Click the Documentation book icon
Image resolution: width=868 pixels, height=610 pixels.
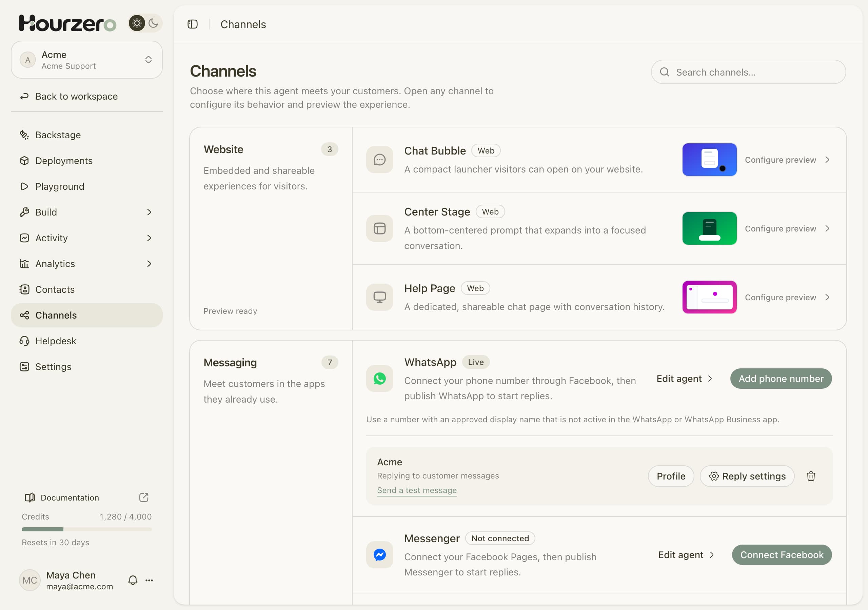[29, 497]
